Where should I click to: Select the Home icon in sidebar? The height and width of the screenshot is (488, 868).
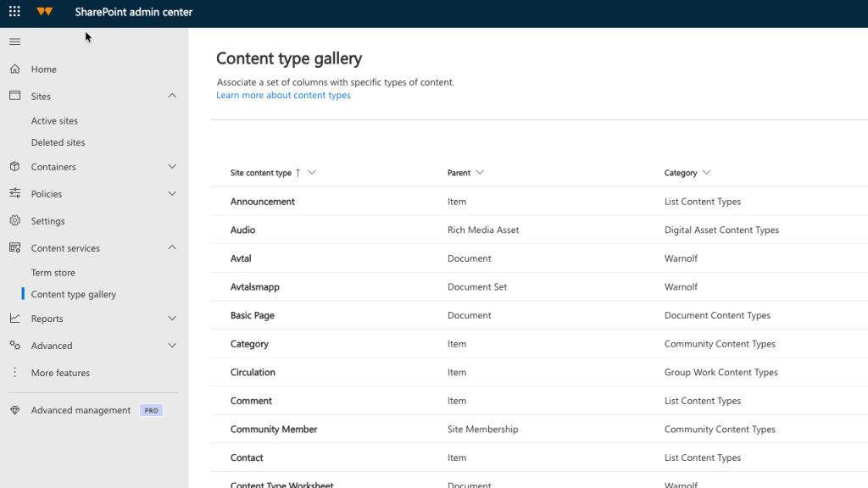14,69
